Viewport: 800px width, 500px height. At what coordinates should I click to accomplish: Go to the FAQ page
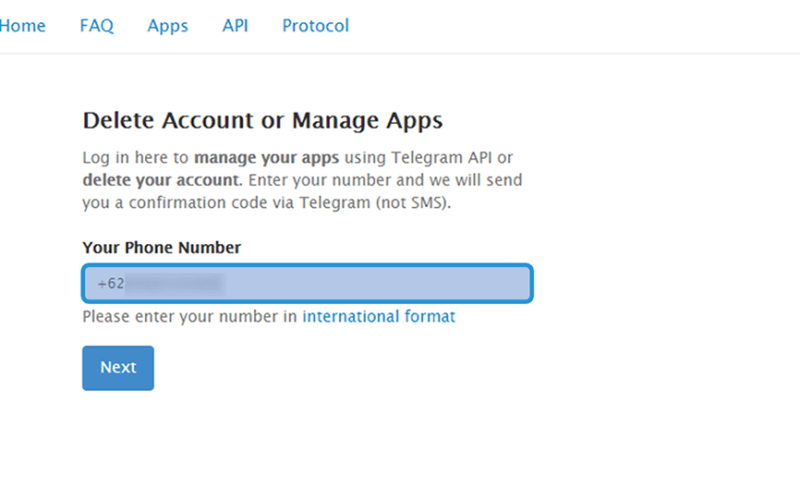click(96, 26)
